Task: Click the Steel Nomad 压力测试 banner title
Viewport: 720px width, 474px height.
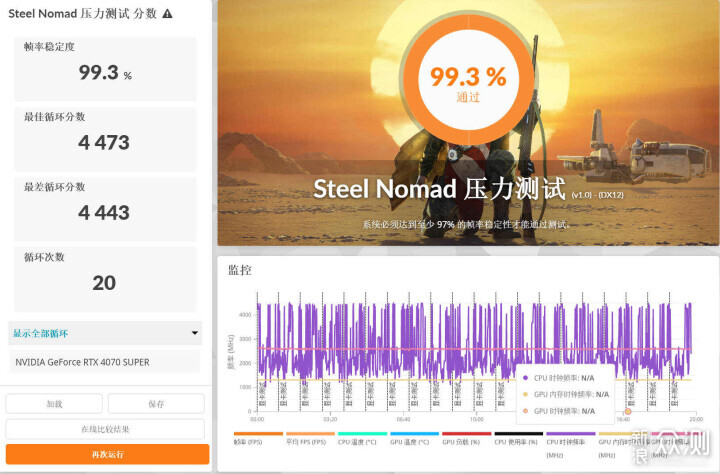Action: click(439, 189)
